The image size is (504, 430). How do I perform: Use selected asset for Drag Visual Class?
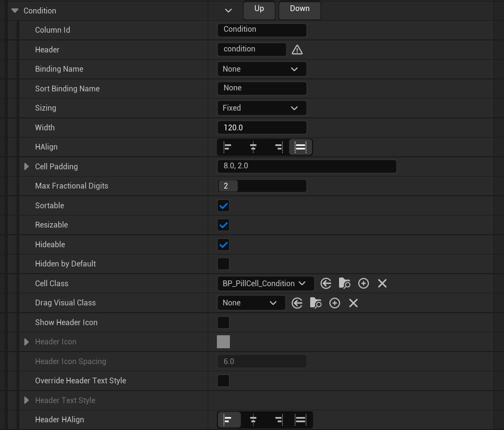pyautogui.click(x=297, y=303)
